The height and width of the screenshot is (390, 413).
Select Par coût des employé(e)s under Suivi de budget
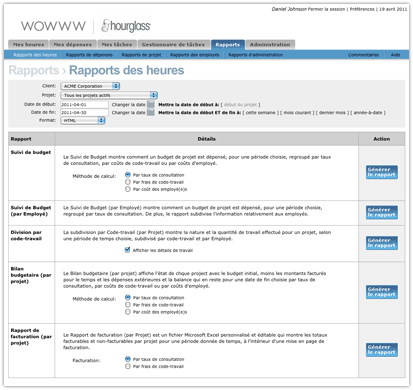tap(128, 189)
